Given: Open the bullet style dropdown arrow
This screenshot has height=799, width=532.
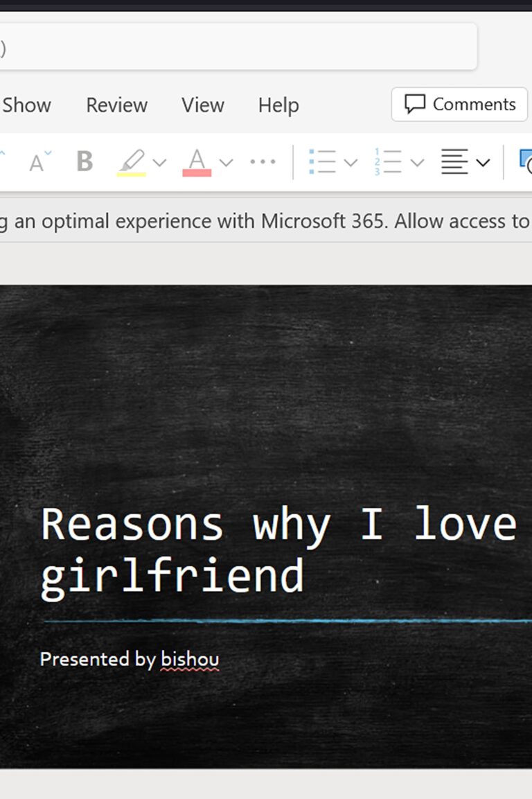Looking at the screenshot, I should click(x=351, y=163).
